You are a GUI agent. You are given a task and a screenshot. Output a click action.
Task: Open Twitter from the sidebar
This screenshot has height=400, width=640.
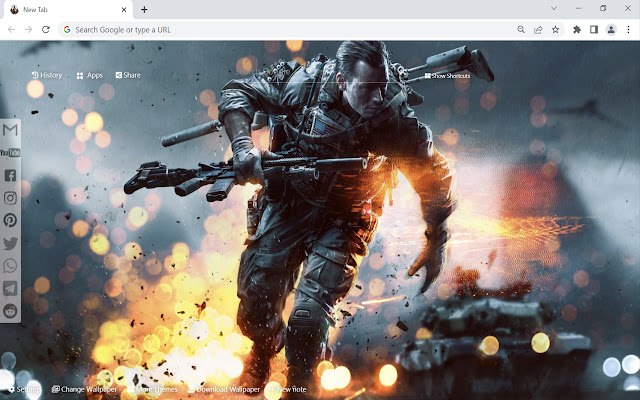click(10, 243)
